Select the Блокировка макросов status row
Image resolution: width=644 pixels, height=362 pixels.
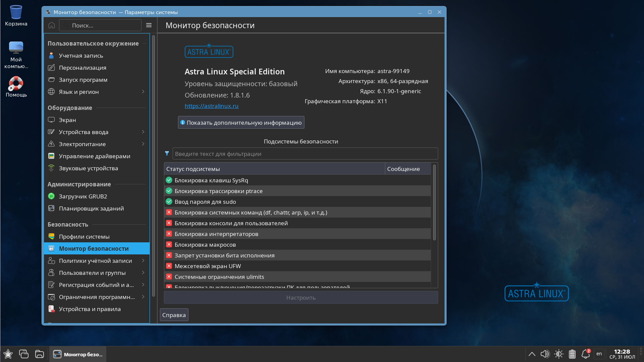pos(205,245)
